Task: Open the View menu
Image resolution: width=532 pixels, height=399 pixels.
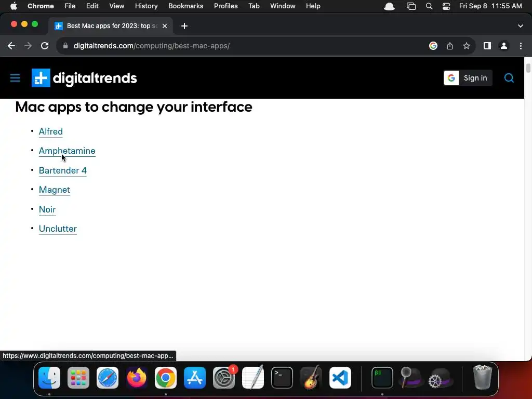Action: tap(117, 6)
